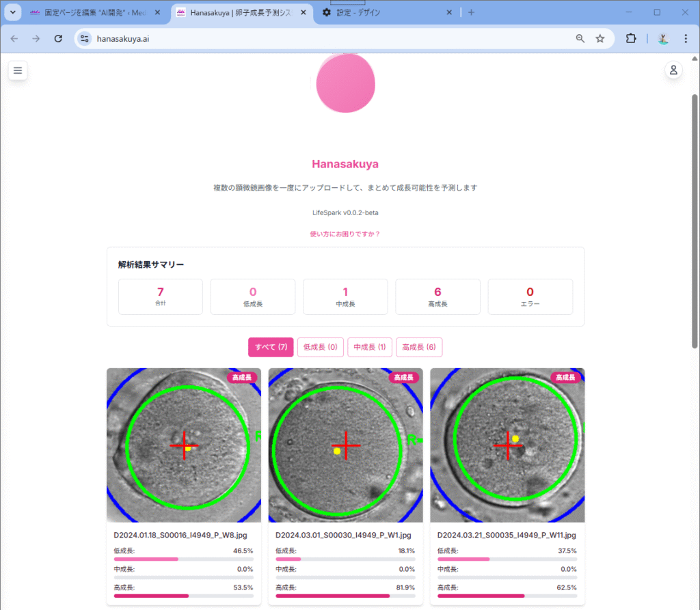
Task: Click the browser reload button
Action: pyautogui.click(x=58, y=39)
